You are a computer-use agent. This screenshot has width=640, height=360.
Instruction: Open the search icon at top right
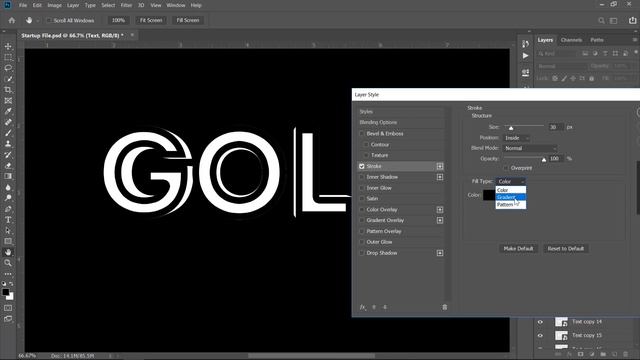[601, 20]
